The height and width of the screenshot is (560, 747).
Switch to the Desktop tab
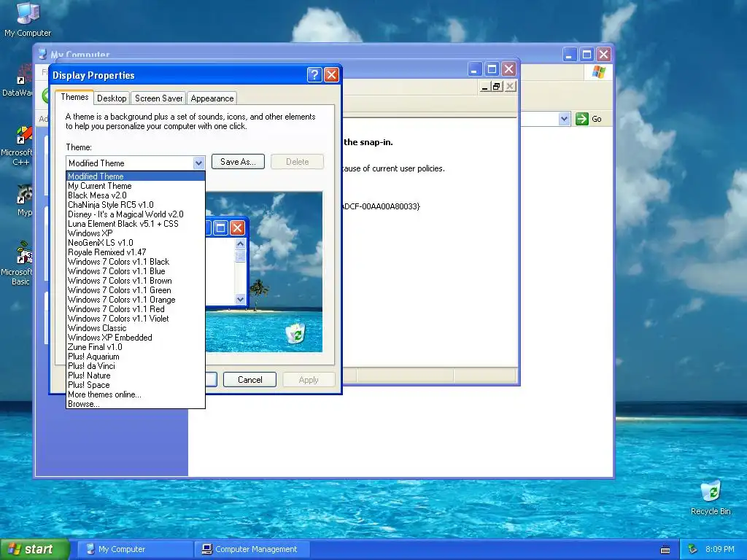[112, 98]
